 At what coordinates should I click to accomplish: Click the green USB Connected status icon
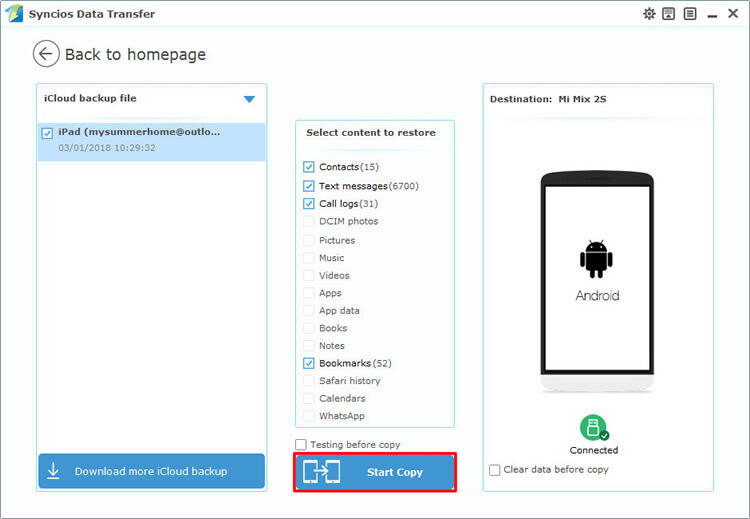click(x=594, y=427)
